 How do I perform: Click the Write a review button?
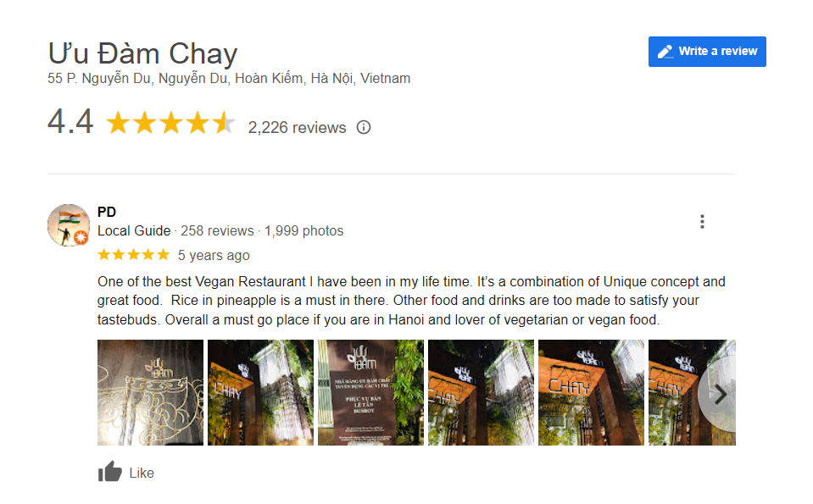pyautogui.click(x=707, y=52)
